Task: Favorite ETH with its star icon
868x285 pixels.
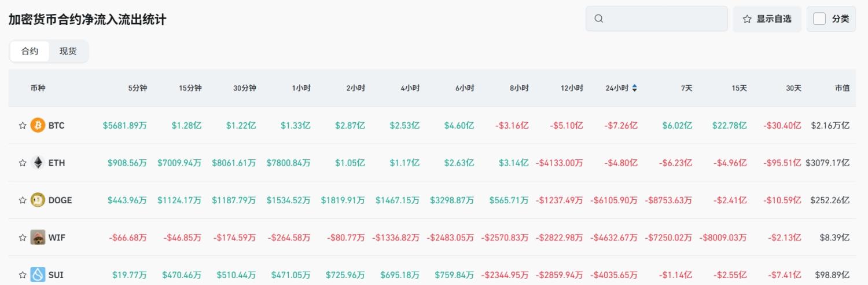Action: (23, 163)
